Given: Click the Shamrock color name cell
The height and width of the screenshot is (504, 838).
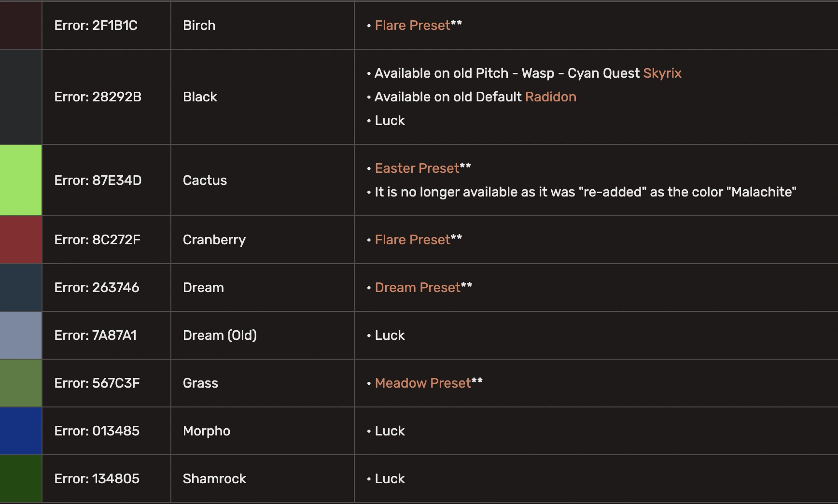Looking at the screenshot, I should tap(214, 479).
